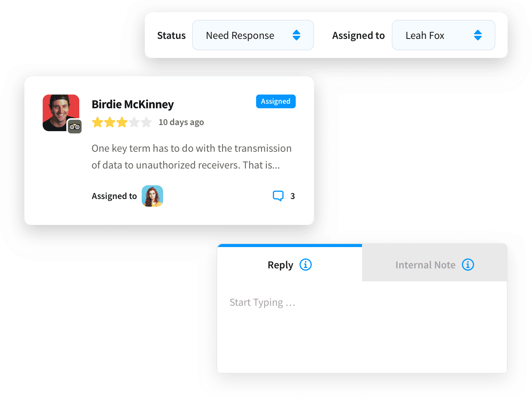This screenshot has height=398, width=532.
Task: Click the three-star rating on the review
Action: point(122,122)
